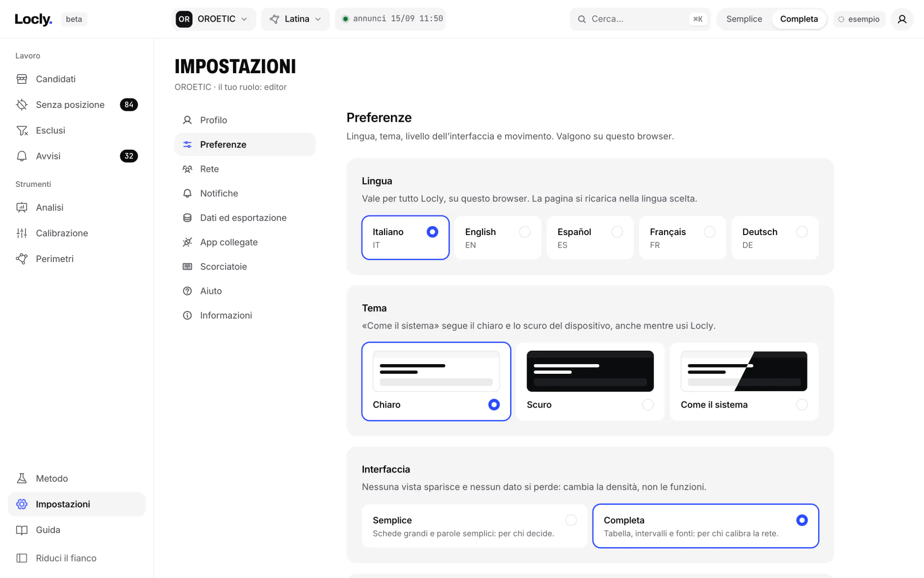Click the Aiuto question mark icon
924x578 pixels.
(187, 291)
